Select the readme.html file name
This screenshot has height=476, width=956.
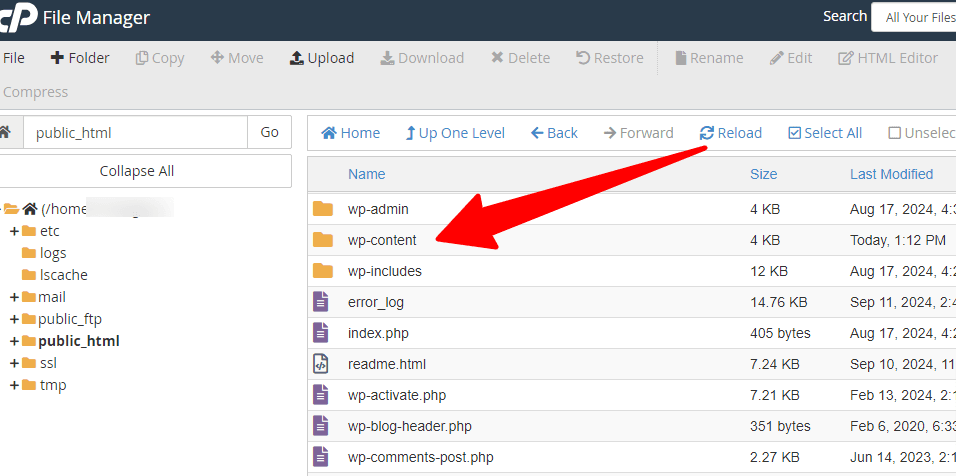coord(387,364)
